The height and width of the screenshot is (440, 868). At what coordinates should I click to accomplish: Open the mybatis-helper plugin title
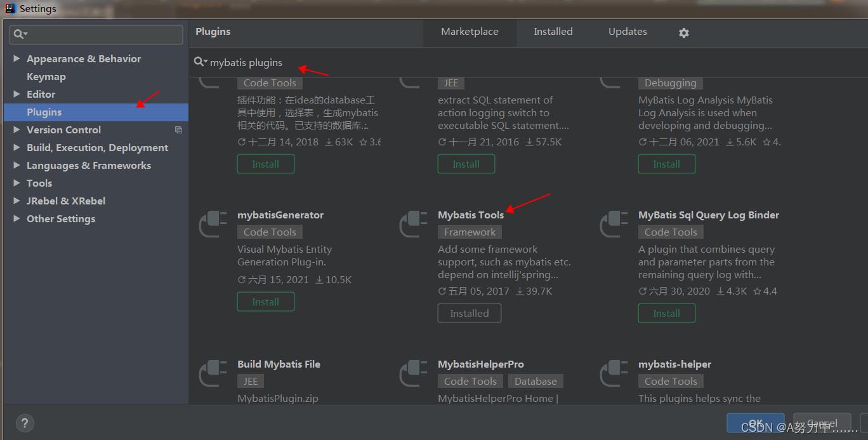(674, 364)
